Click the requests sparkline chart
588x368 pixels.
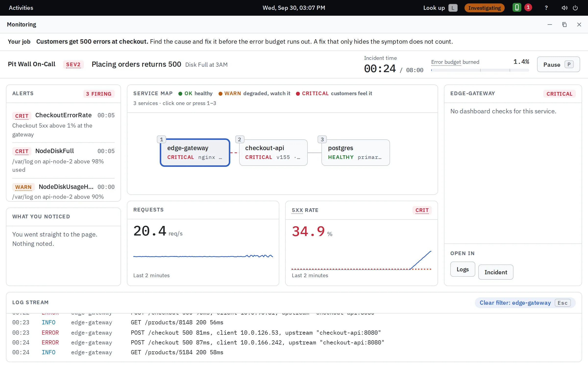coord(203,256)
